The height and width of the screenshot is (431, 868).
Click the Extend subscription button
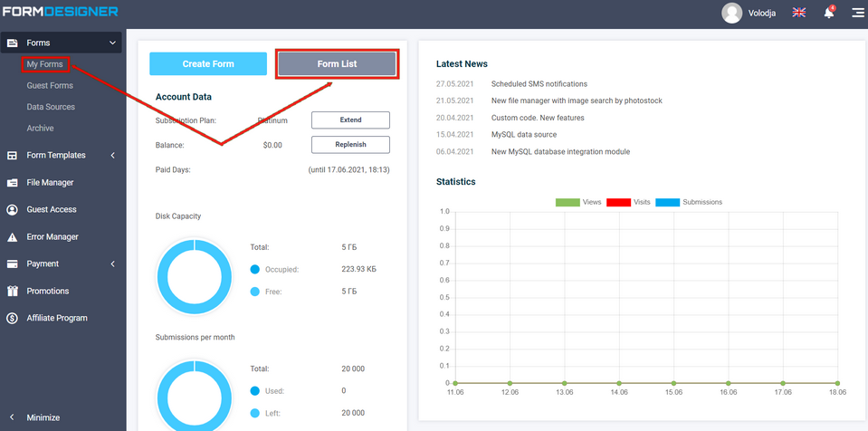(x=350, y=120)
